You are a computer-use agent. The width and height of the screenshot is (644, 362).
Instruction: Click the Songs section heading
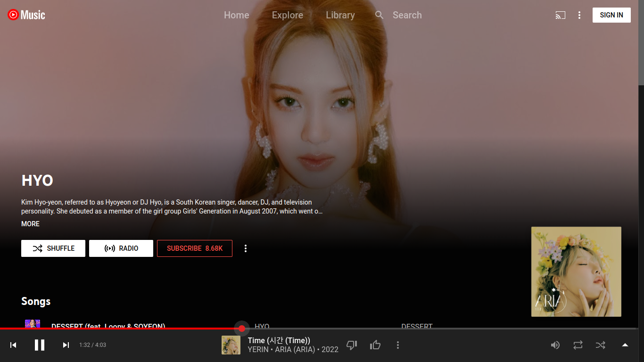[36, 301]
